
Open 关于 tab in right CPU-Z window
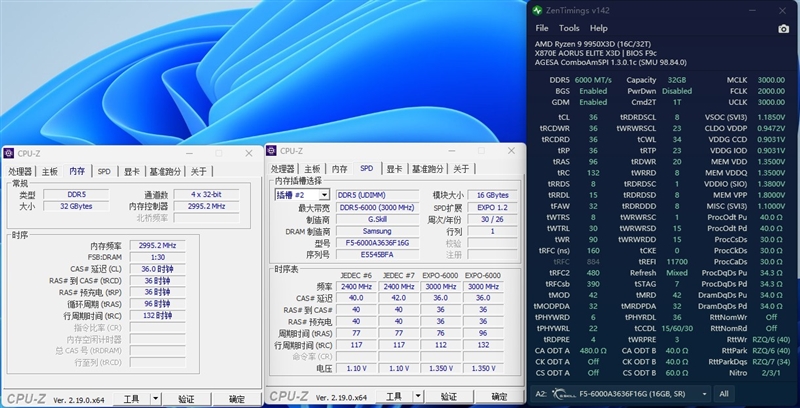coord(461,169)
